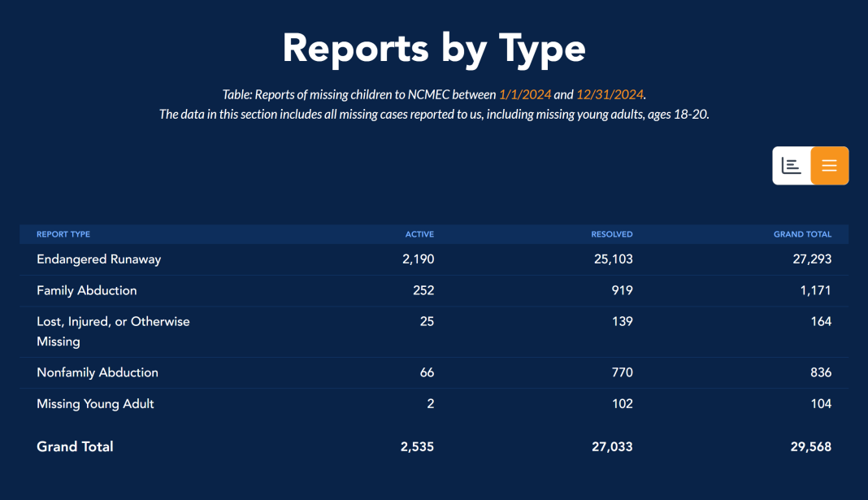Screen dimensions: 868x500
Task: Select the Missing Young Adult row label
Action: pyautogui.click(x=95, y=403)
